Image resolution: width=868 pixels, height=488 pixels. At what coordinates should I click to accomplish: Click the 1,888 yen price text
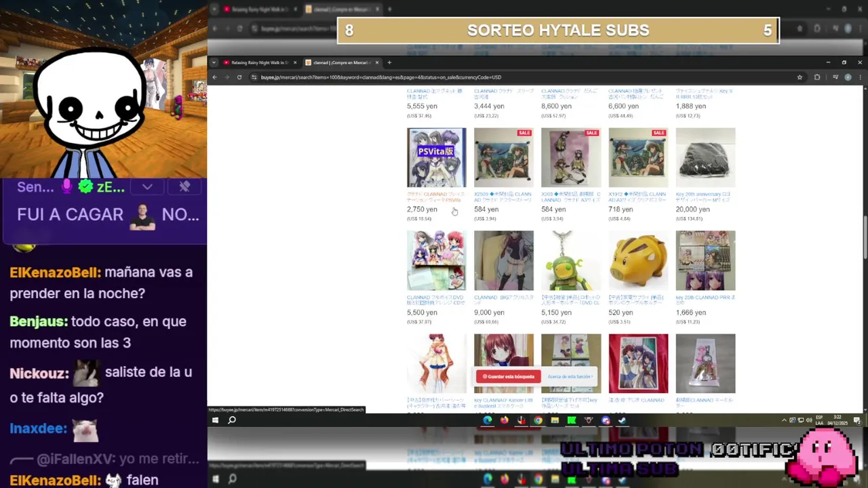[691, 106]
